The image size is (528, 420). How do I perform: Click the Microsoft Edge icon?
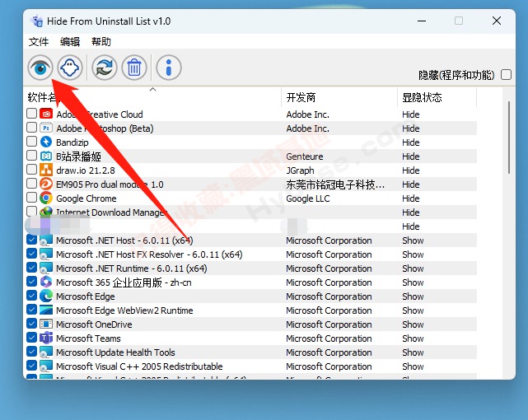(46, 296)
